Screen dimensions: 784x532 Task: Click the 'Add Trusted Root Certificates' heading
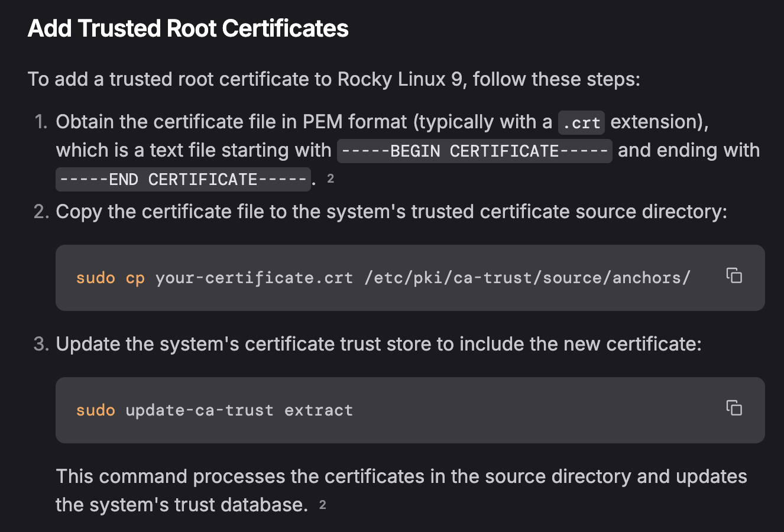188,28
